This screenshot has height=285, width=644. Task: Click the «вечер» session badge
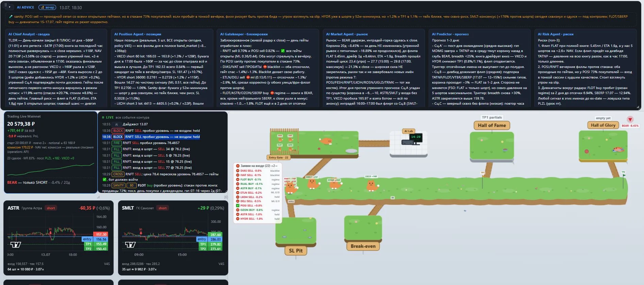(x=47, y=7)
